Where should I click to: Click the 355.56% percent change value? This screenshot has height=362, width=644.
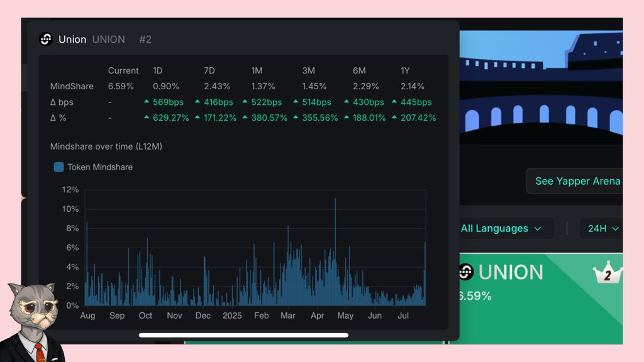(320, 118)
